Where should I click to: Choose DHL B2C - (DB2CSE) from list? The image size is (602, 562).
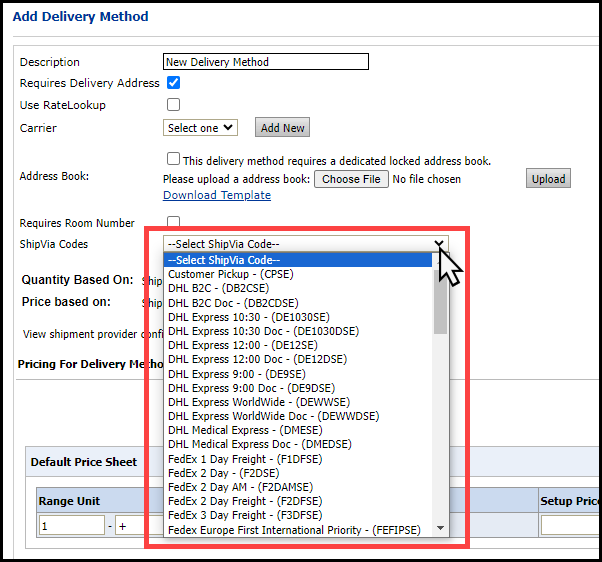[219, 288]
